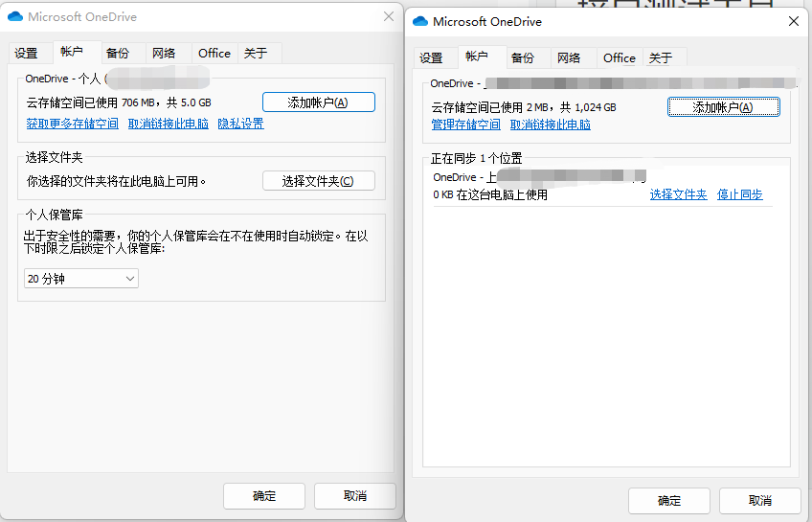The width and height of the screenshot is (812, 522).
Task: Click 确定 button in right window
Action: [x=669, y=501]
